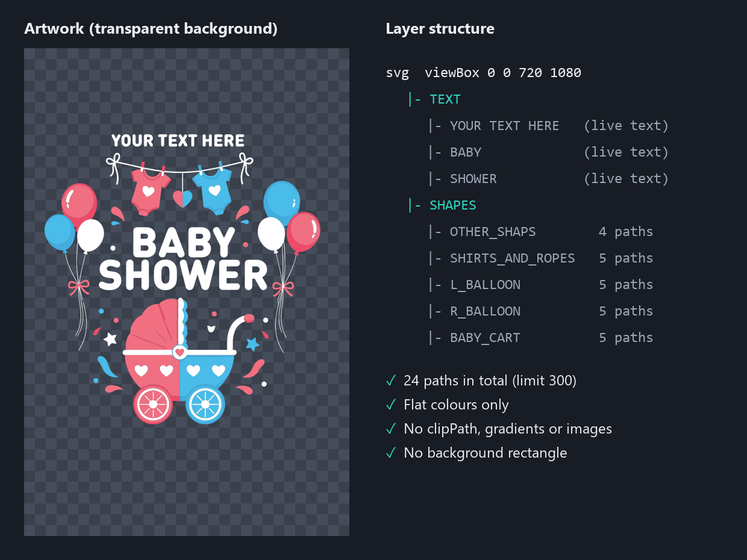Click the '4 paths' count for OTHER_SHAPS
747x560 pixels.
[x=626, y=232]
